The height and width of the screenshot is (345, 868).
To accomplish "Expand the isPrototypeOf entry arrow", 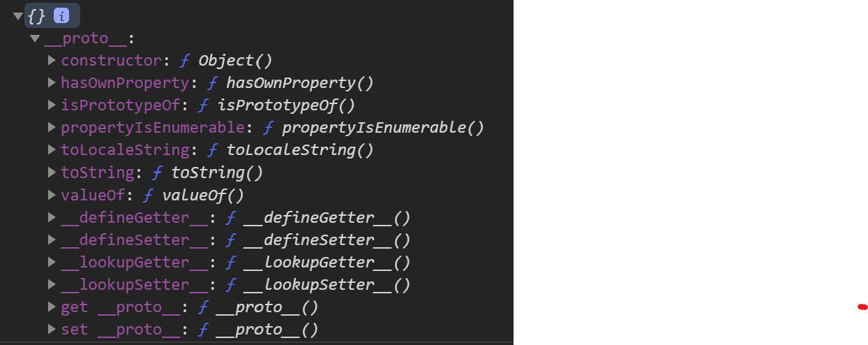I will click(x=52, y=105).
